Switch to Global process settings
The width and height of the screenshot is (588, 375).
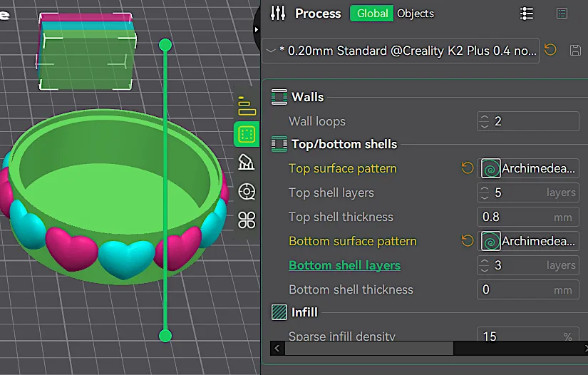(371, 14)
